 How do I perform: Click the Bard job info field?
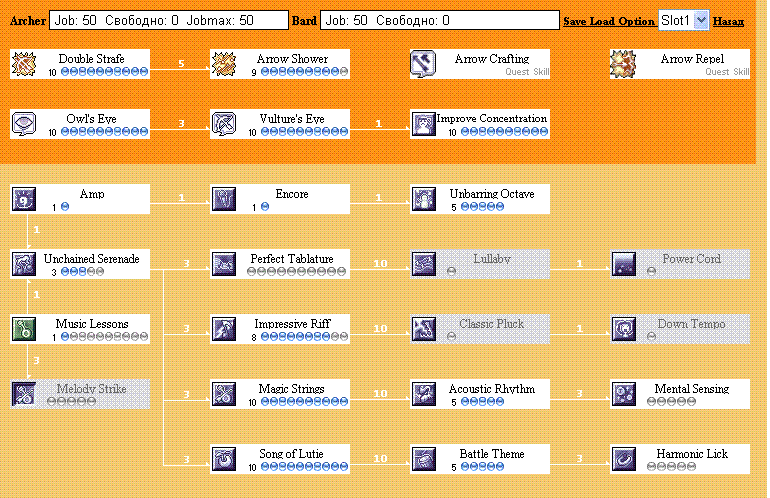(x=439, y=20)
